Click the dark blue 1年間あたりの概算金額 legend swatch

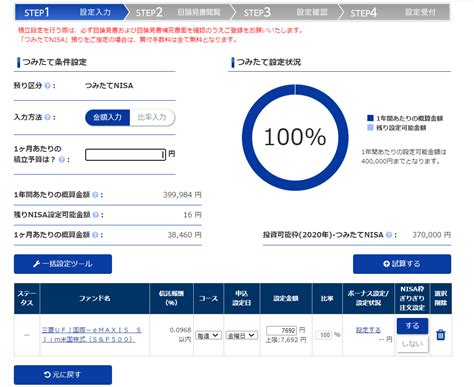[370, 118]
